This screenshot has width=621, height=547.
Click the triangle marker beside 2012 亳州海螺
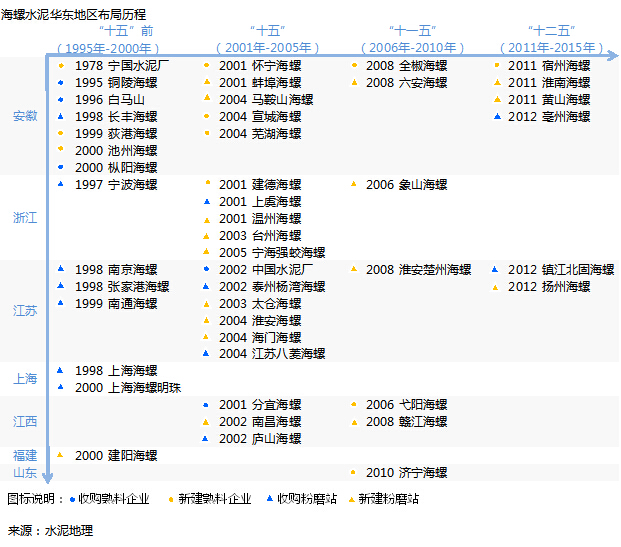[x=497, y=116]
